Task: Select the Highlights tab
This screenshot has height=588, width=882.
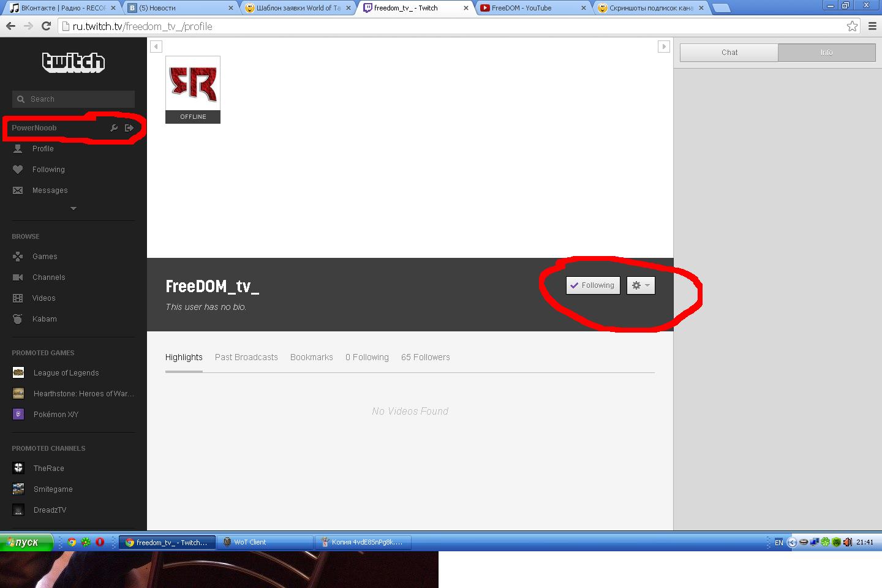Action: click(x=184, y=357)
